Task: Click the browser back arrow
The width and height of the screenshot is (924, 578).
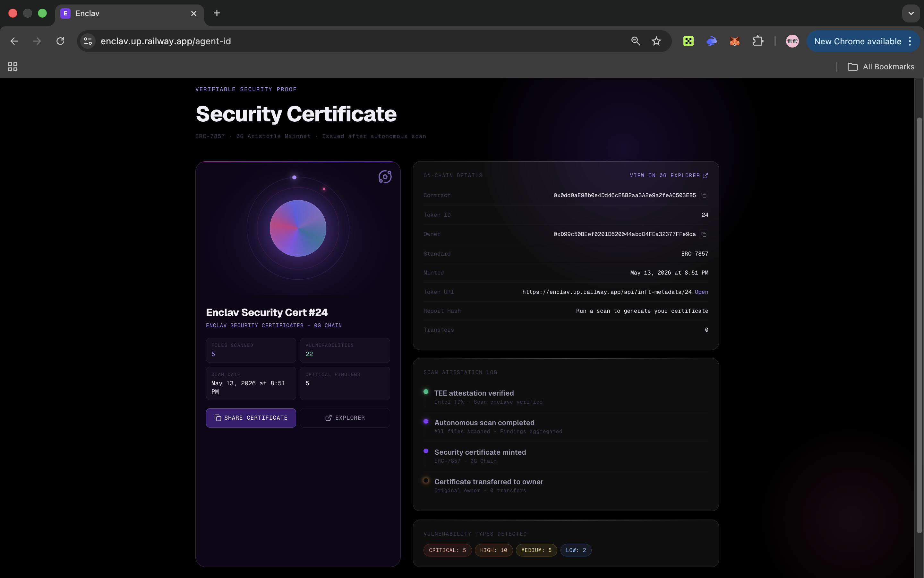Action: 14,41
